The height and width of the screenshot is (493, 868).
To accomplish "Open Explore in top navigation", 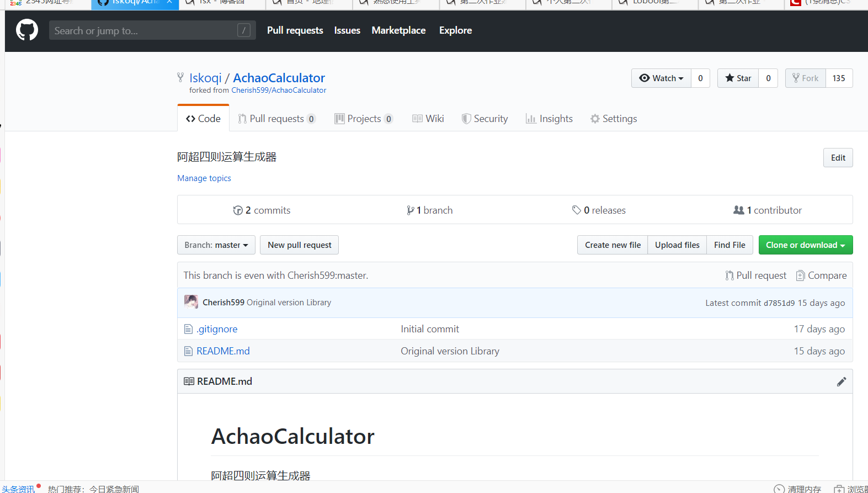I will (x=455, y=30).
